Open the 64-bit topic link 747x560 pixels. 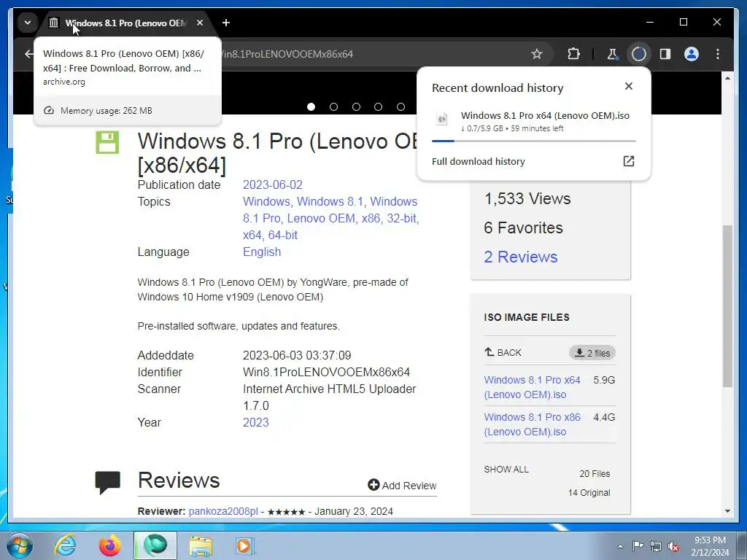[x=282, y=235]
